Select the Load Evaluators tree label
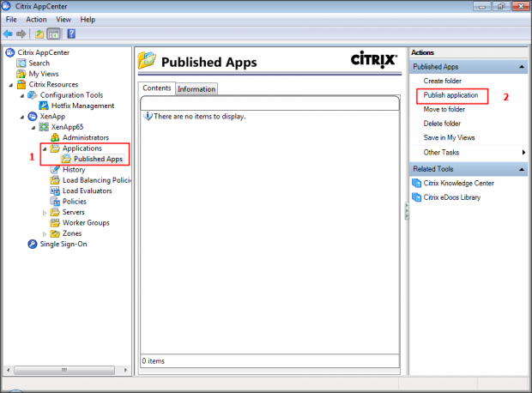The image size is (532, 393). coord(88,191)
